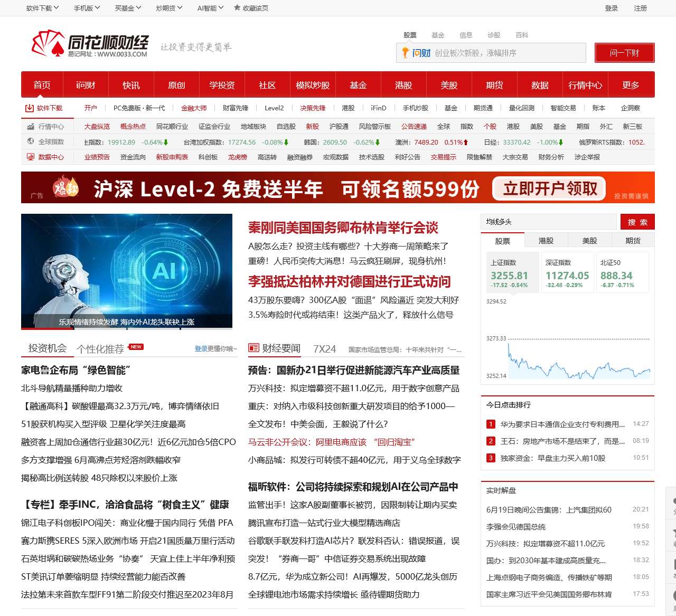This screenshot has width=676, height=616.
Task: Open 新股申购表 link in 数据中心 row
Action: pyautogui.click(x=172, y=157)
